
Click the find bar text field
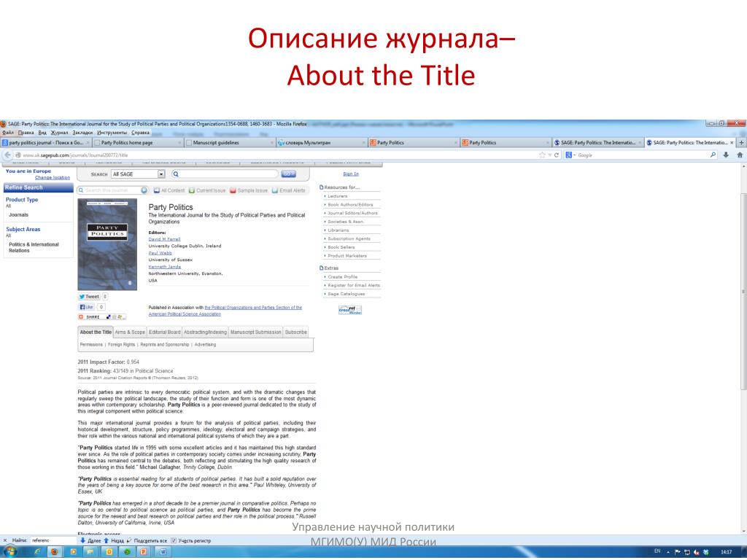[53, 541]
